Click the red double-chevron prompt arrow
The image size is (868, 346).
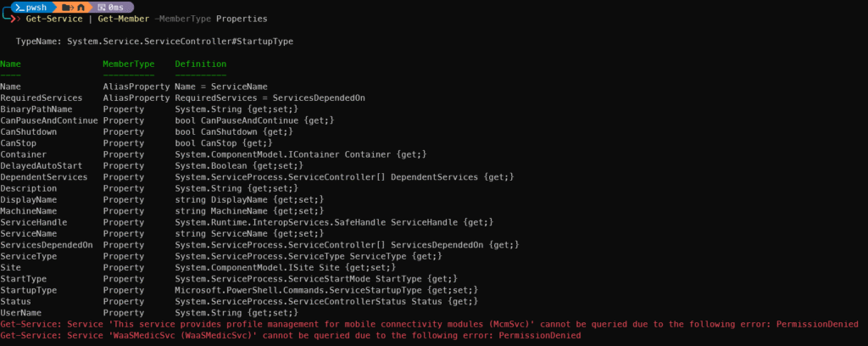click(x=16, y=20)
